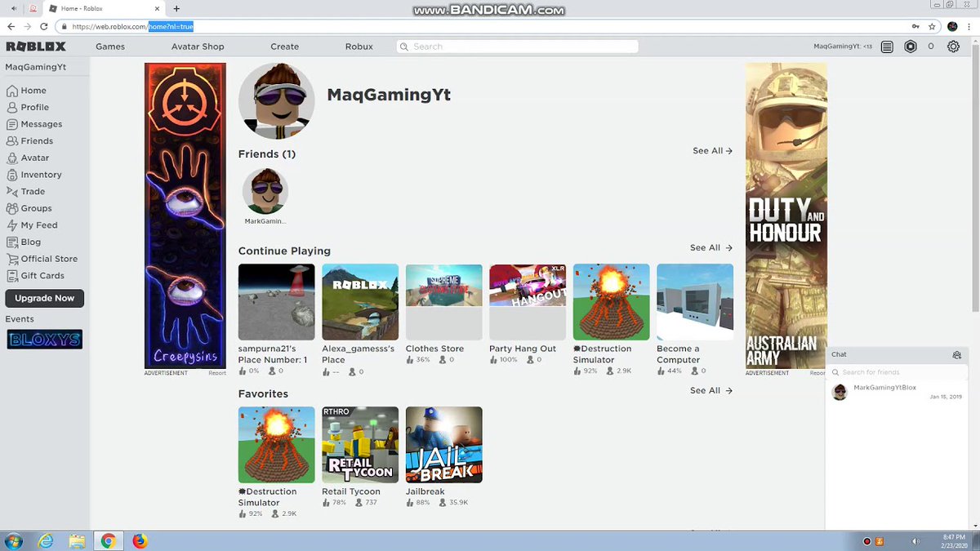This screenshot has width=980, height=551.
Task: Open Chrome's three-dot menu
Action: pyautogui.click(x=969, y=26)
